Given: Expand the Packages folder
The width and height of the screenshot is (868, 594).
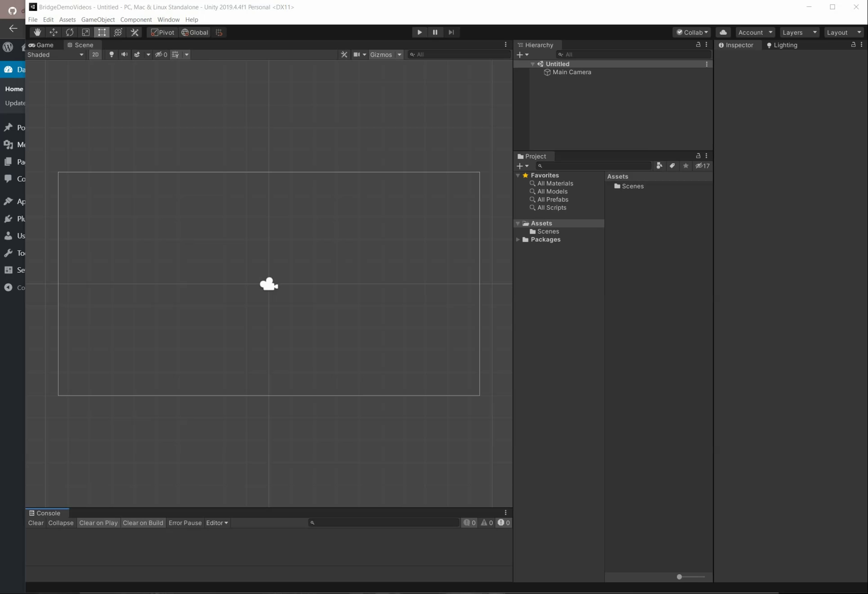Looking at the screenshot, I should pos(518,240).
